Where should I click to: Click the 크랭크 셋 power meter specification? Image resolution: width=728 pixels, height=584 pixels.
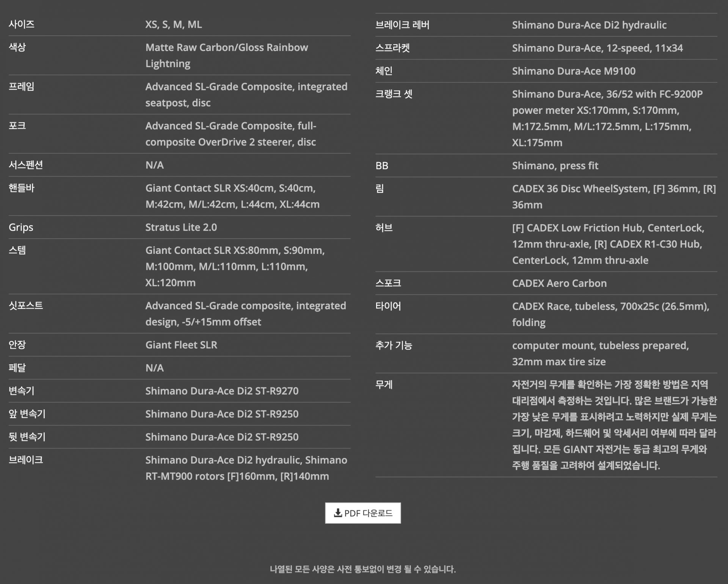point(607,118)
